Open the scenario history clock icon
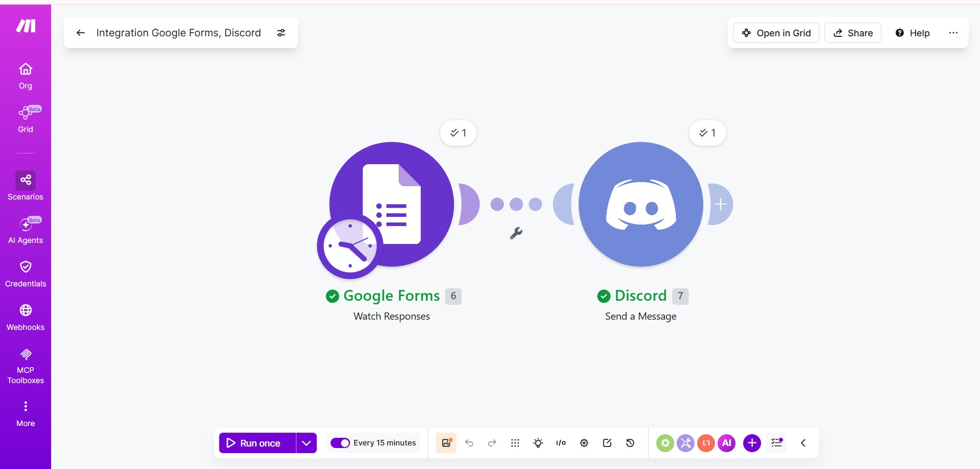Image resolution: width=980 pixels, height=469 pixels. coord(630,443)
